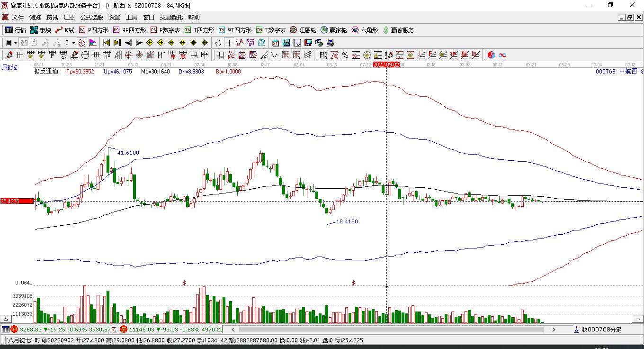Open the 交易委托 menu
Image resolution: width=644 pixels, height=349 pixels.
[171, 18]
